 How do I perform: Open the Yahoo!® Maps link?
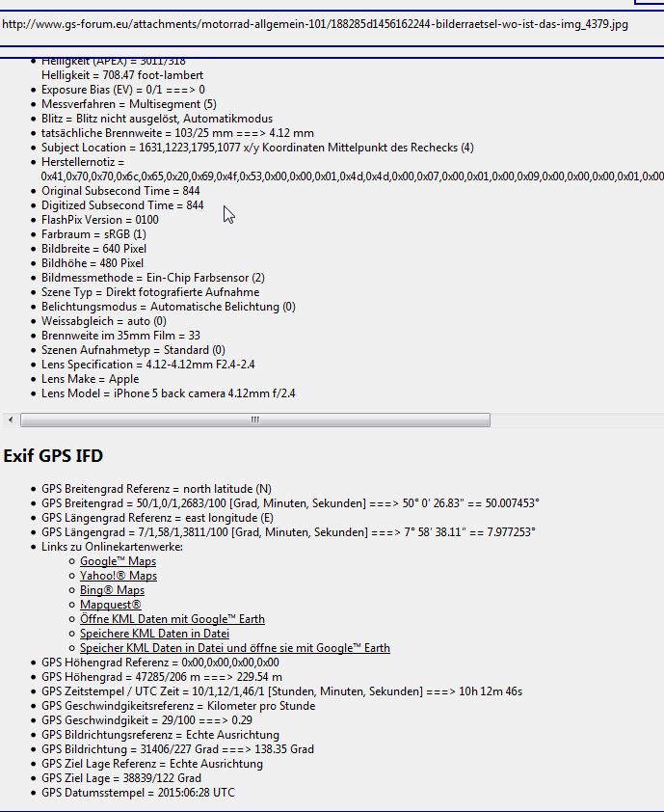119,576
